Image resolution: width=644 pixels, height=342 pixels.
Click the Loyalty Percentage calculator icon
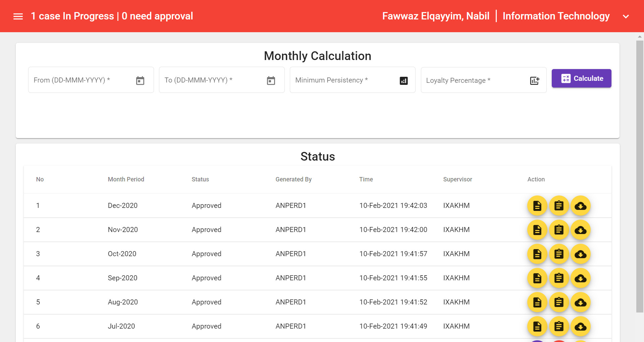[x=534, y=80]
